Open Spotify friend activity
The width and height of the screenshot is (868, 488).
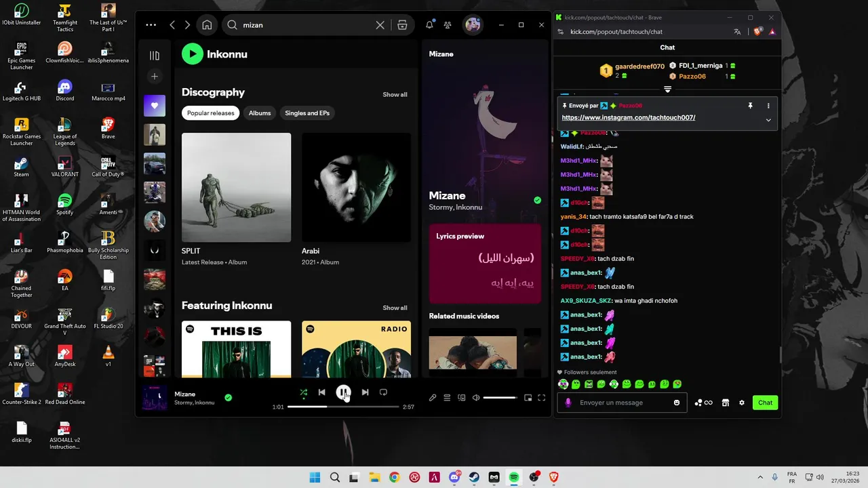point(448,25)
